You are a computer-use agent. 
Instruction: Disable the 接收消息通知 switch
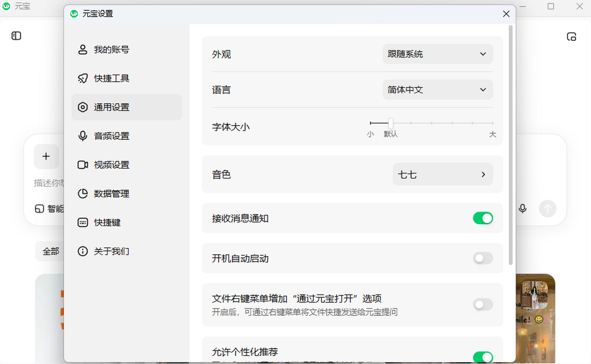tap(483, 218)
